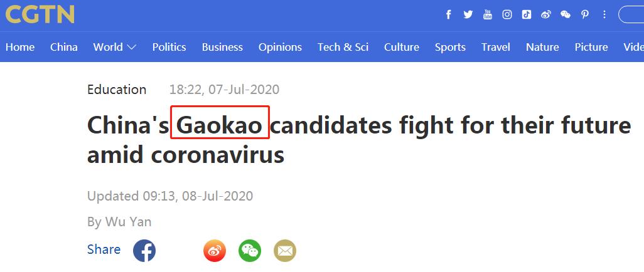644x272 pixels.
Task: Show more social links via three dots
Action: point(604,14)
